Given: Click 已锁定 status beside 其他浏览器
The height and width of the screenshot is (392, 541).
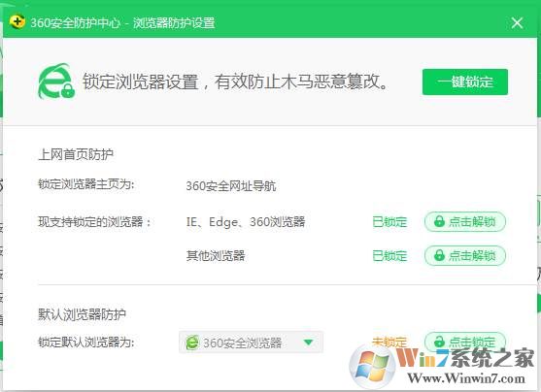Looking at the screenshot, I should click(389, 256).
